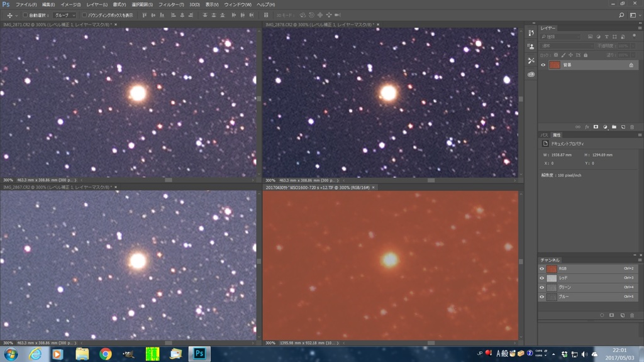The image size is (644, 362).
Task: Open the History panel icon in side dock
Action: [x=531, y=33]
